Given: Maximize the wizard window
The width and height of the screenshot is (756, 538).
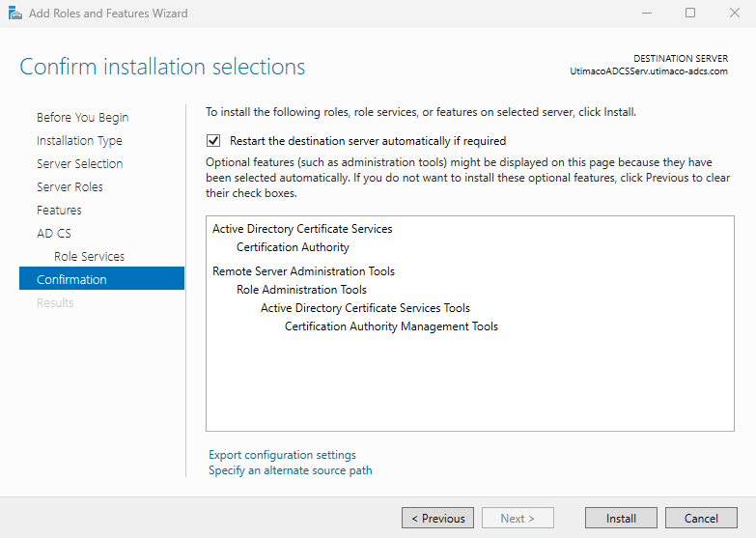Looking at the screenshot, I should click(x=689, y=14).
